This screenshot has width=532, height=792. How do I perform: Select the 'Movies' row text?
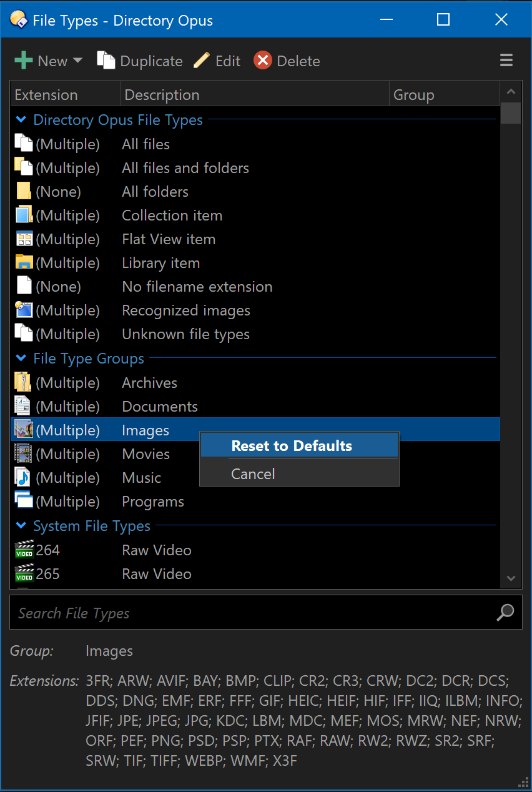[145, 453]
